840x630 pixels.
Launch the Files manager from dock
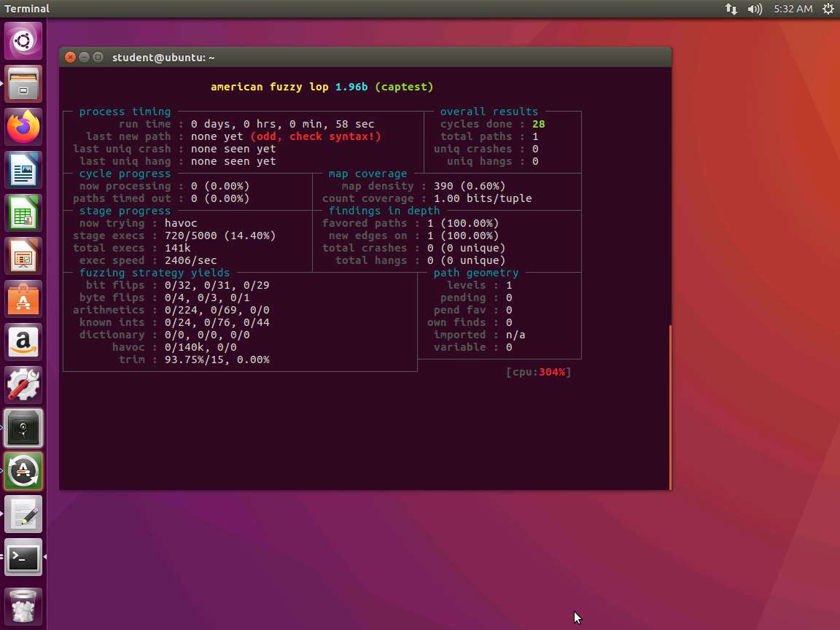[23, 84]
